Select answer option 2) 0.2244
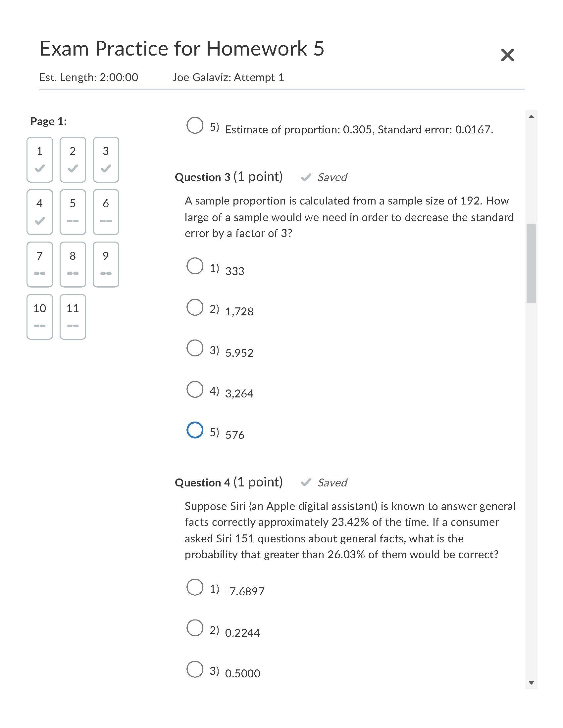 click(195, 628)
